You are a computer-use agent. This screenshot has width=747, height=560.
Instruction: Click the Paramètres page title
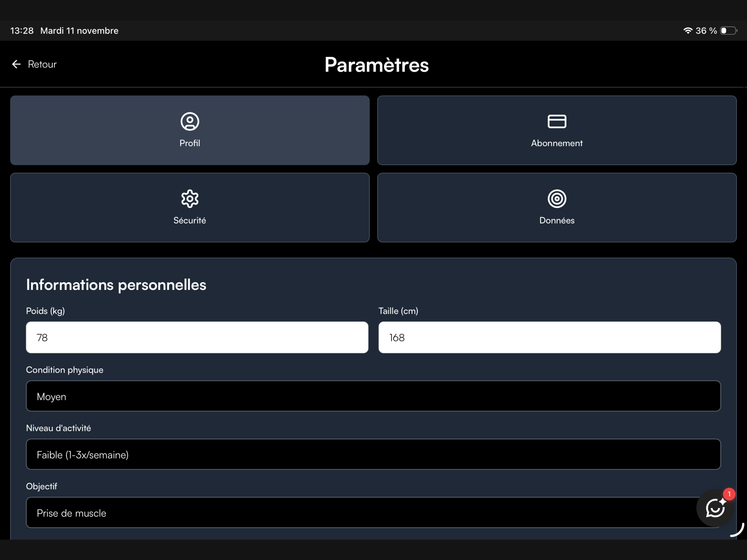(x=377, y=65)
